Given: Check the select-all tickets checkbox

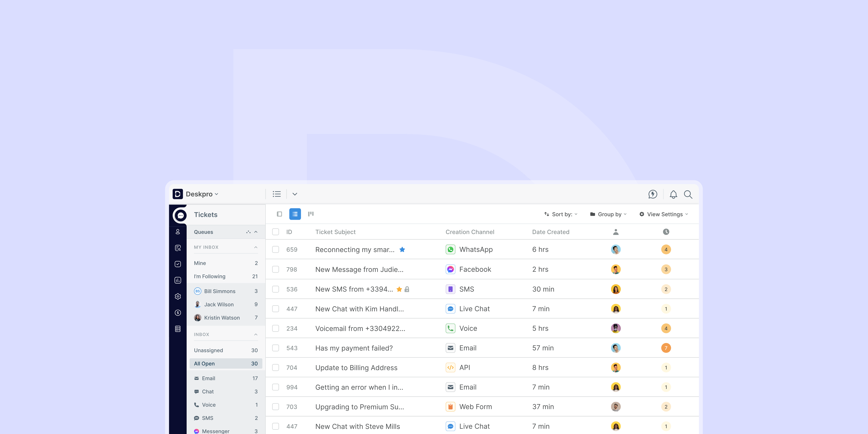Looking at the screenshot, I should [276, 232].
